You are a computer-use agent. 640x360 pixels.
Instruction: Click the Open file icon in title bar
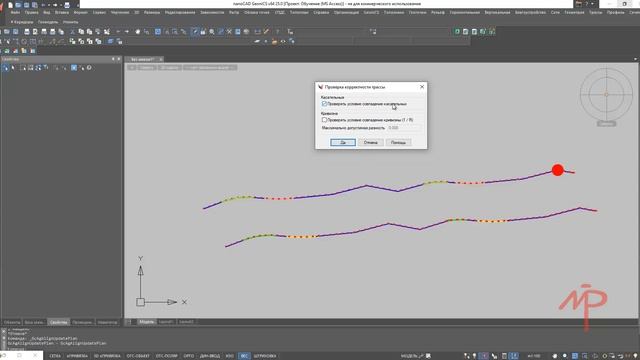(x=18, y=5)
